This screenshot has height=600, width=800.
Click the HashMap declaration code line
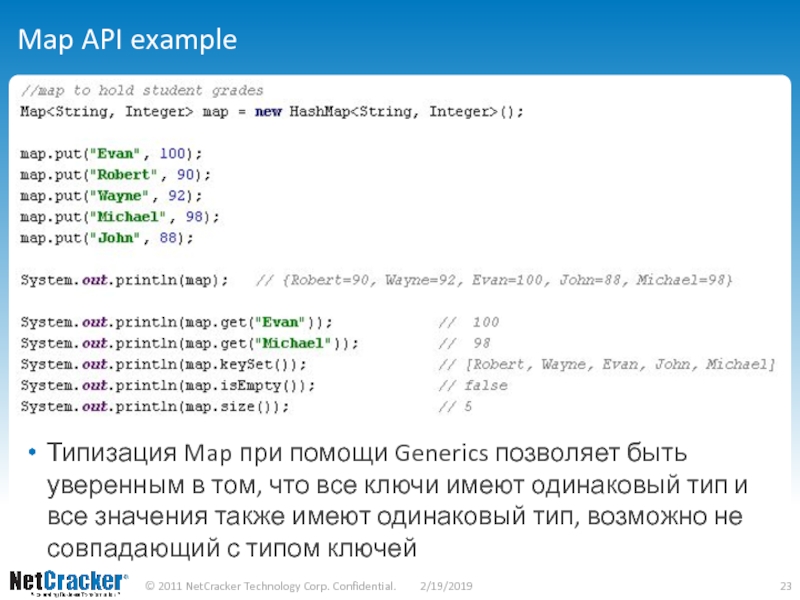pyautogui.click(x=272, y=112)
